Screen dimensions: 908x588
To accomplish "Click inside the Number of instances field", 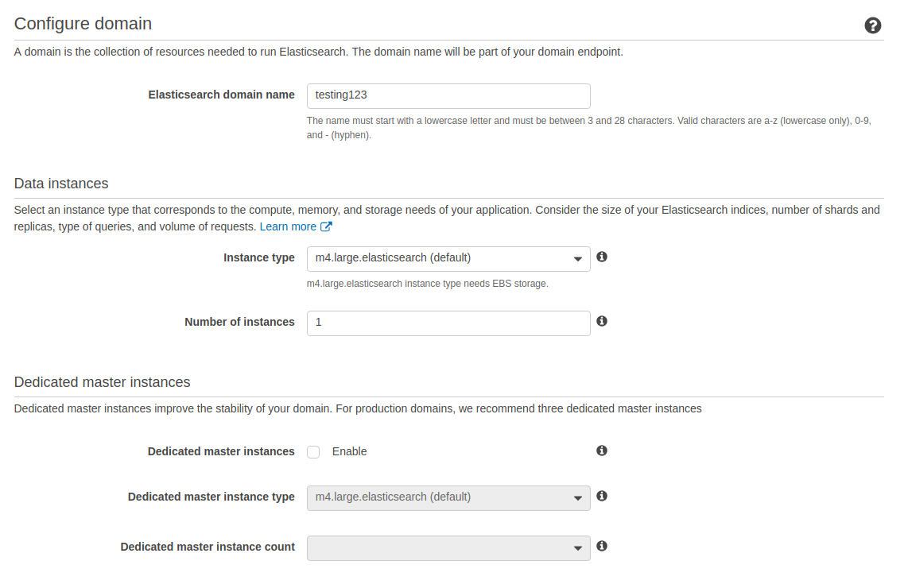I will pos(448,323).
